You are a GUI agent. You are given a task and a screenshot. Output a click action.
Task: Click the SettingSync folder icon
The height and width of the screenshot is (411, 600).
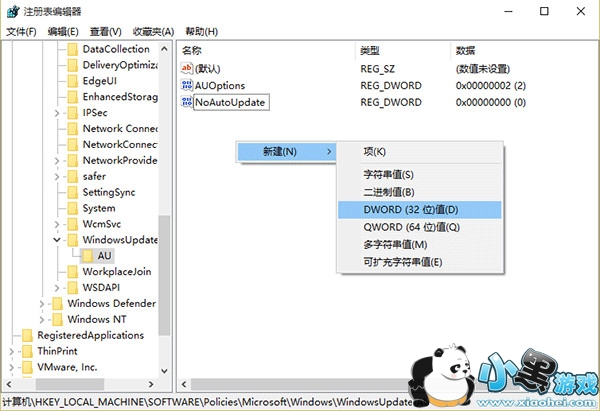pyautogui.click(x=73, y=192)
